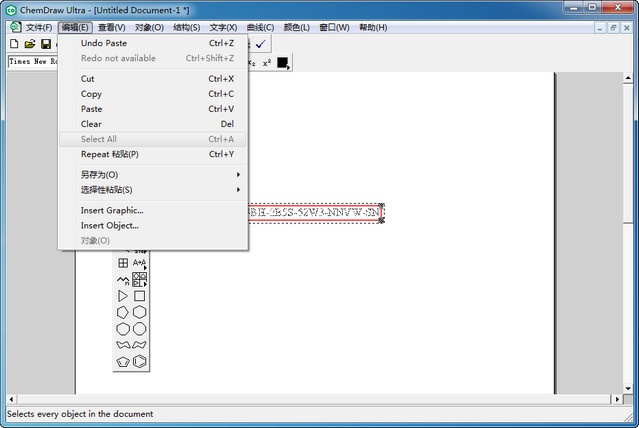Choose Insert Object... from menu
The image size is (639, 428).
(153, 225)
